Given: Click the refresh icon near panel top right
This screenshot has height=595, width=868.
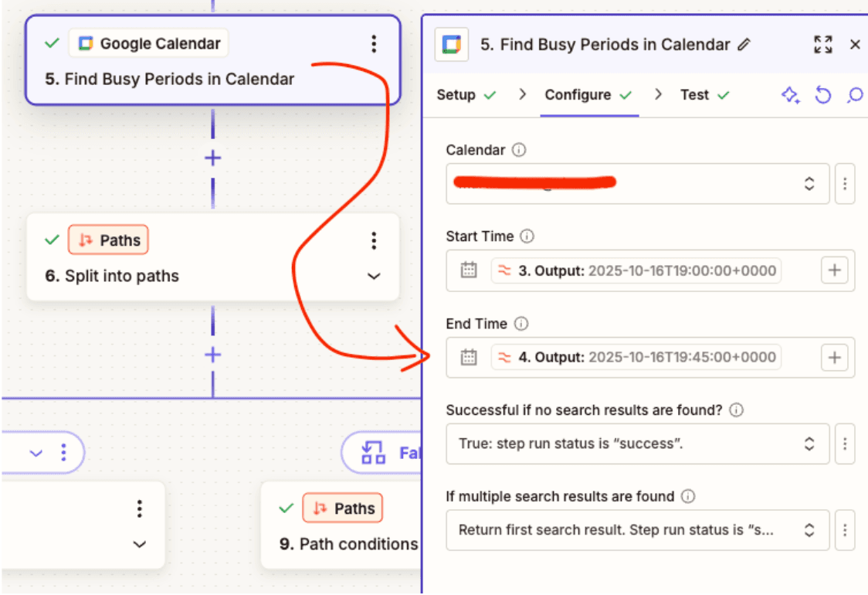Looking at the screenshot, I should [822, 94].
